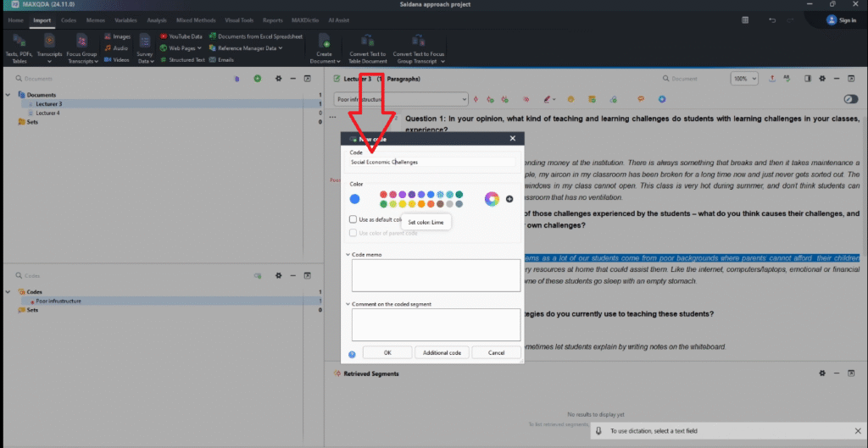Click the custom color wheel icon
The height and width of the screenshot is (448, 868).
(491, 199)
